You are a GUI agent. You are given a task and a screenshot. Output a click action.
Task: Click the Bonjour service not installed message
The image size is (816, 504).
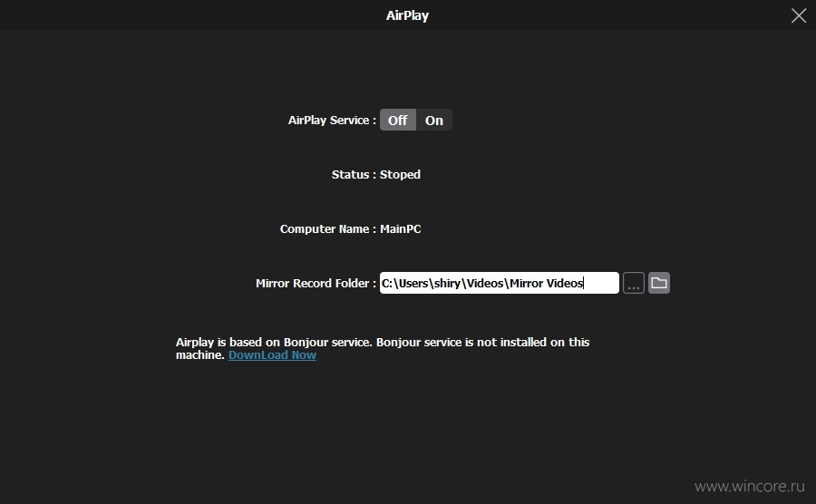[383, 348]
